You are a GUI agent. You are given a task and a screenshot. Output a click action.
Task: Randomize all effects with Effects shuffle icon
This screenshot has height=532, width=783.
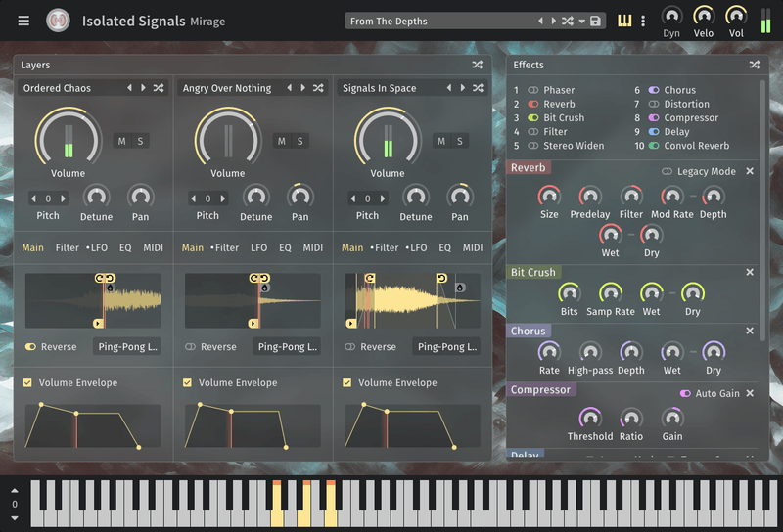click(x=755, y=65)
